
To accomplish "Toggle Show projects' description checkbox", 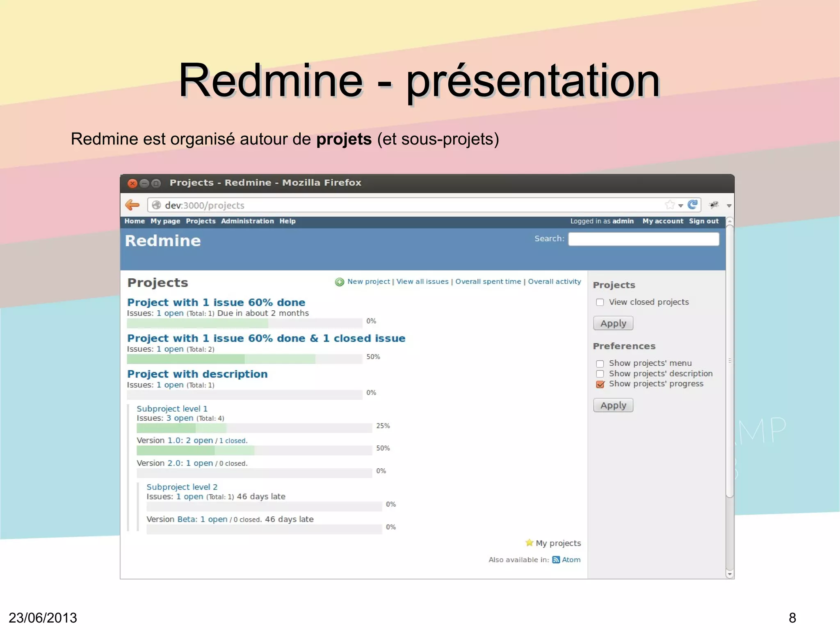I will (600, 374).
